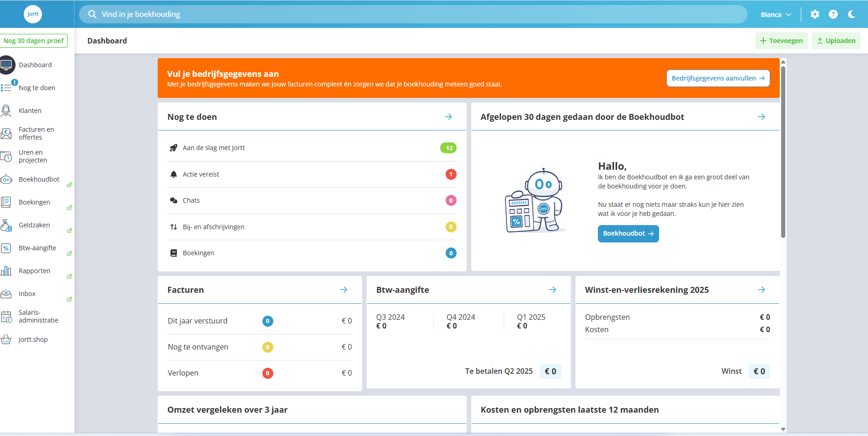Click the Jortt logo
The height and width of the screenshot is (436, 868).
pyautogui.click(x=33, y=14)
